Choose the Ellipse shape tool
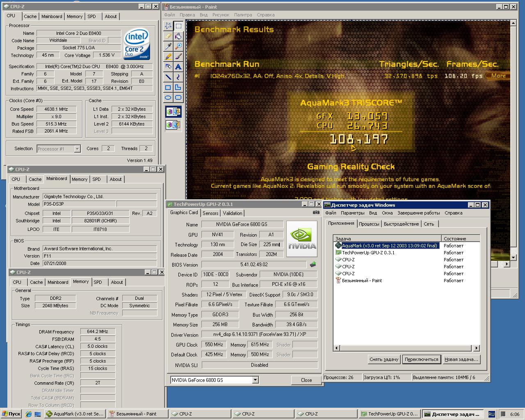 coord(168,98)
